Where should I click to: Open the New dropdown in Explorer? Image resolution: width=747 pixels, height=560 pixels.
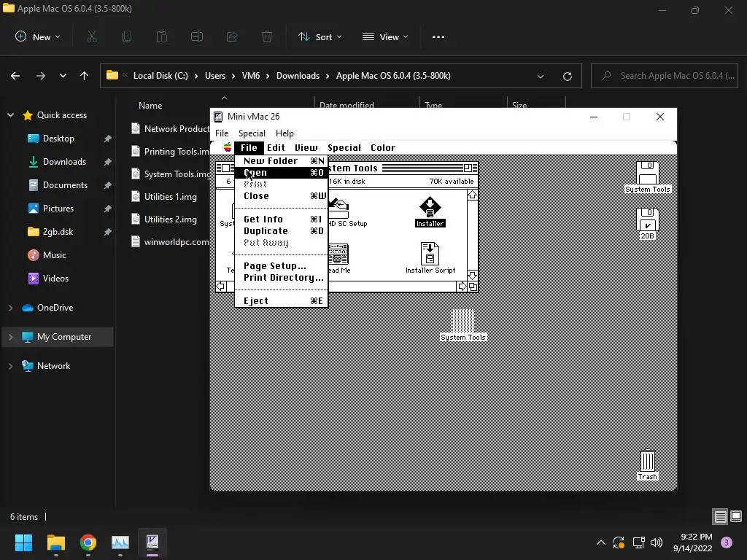click(x=38, y=36)
